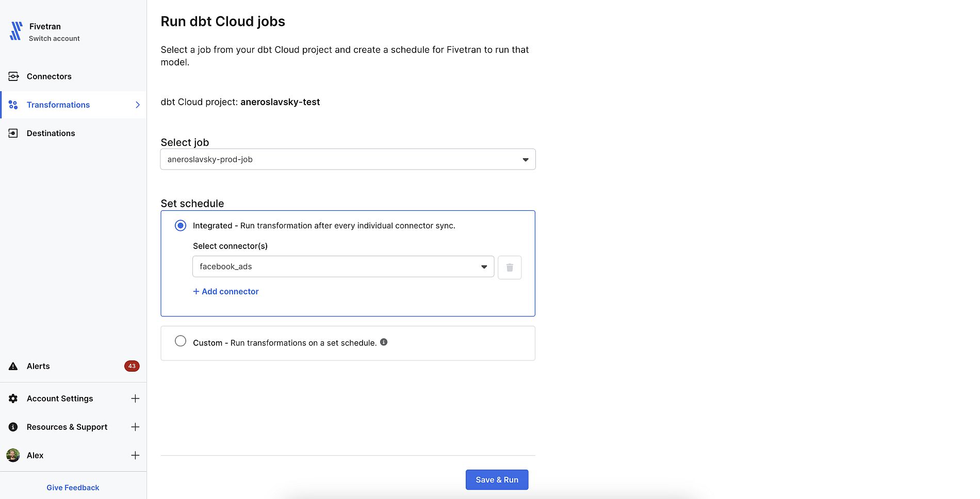Click the Add connector link

point(226,291)
